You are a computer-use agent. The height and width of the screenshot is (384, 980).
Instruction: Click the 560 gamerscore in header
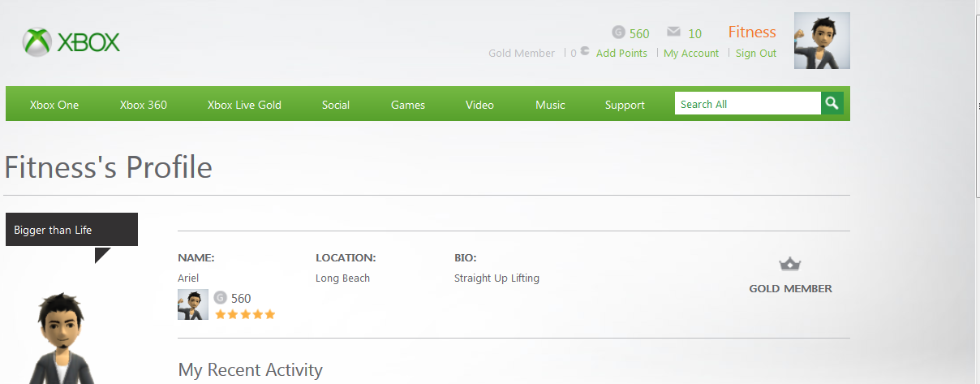(x=639, y=33)
